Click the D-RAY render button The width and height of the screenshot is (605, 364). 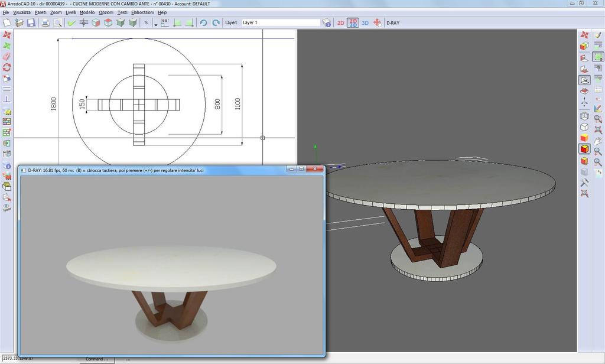(x=393, y=23)
